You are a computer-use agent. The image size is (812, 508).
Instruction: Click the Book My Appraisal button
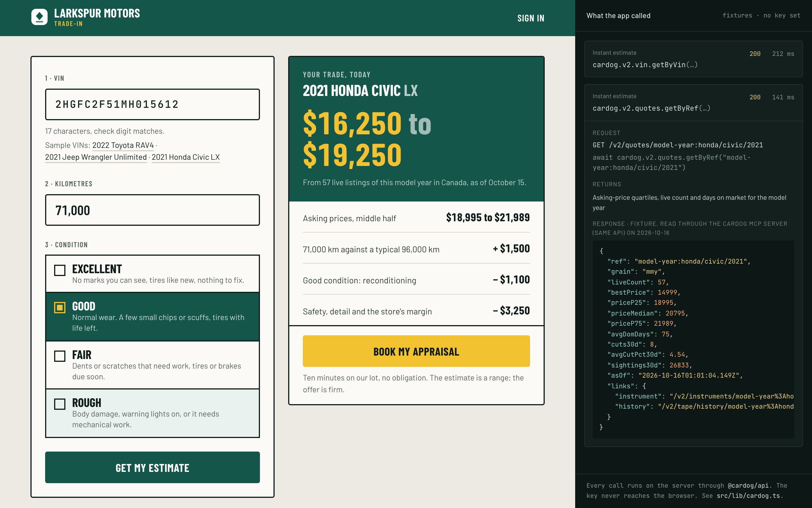coord(416,351)
